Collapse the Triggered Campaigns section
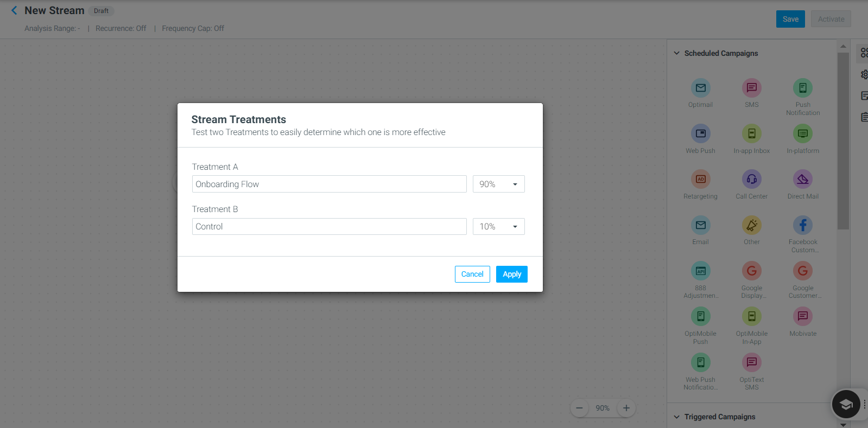This screenshot has height=428, width=868. [676, 417]
